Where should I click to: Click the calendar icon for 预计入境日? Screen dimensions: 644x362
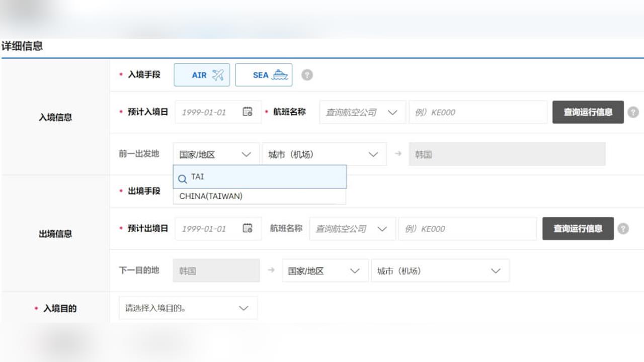[248, 112]
